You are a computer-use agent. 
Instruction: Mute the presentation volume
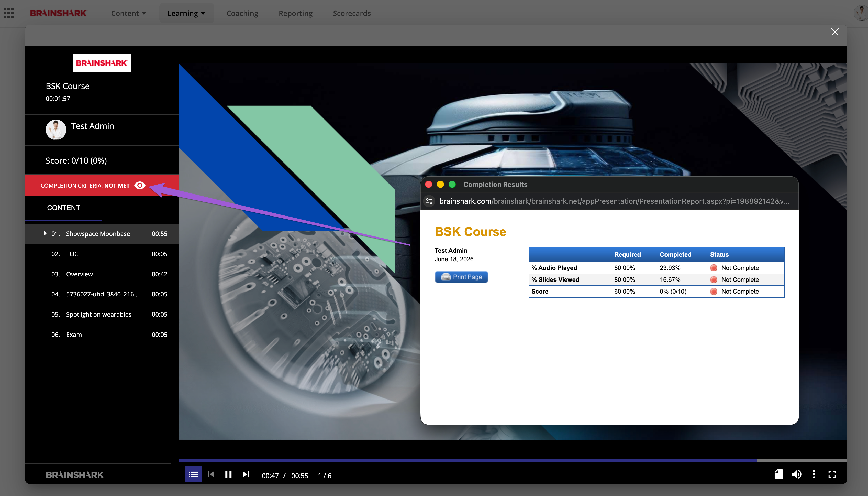(796, 474)
